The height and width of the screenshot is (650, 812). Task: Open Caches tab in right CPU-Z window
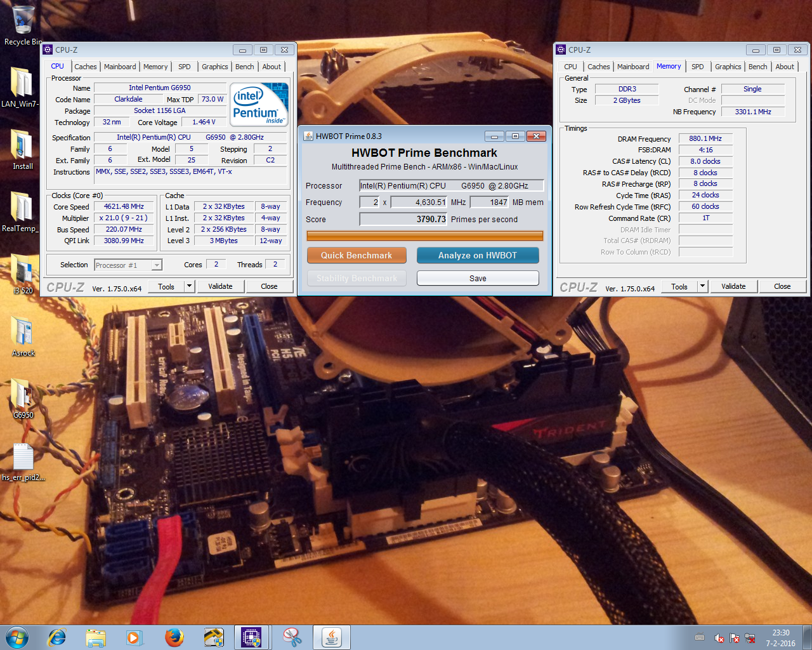(x=599, y=67)
